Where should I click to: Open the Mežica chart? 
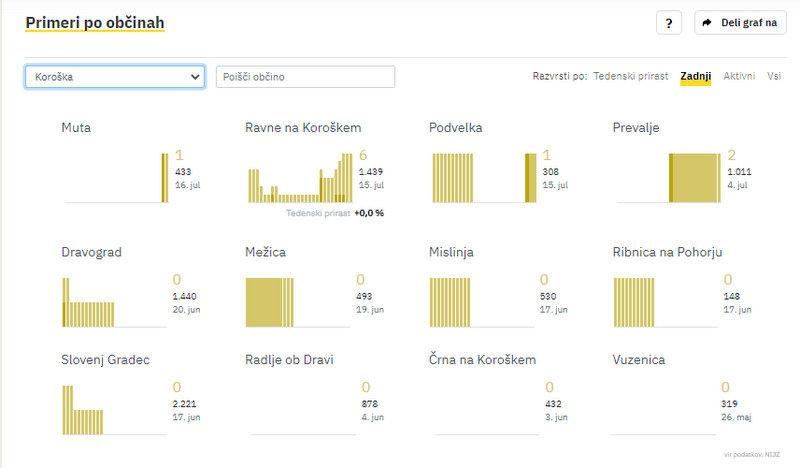coord(300,302)
